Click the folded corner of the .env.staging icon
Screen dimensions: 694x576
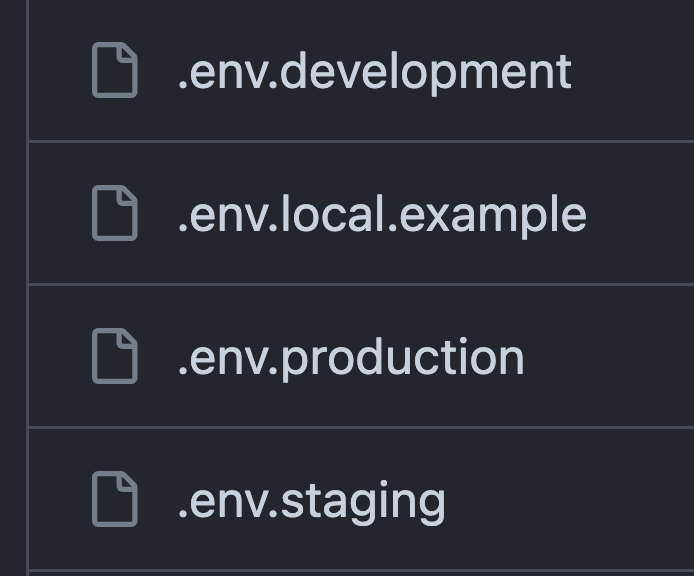tap(127, 482)
